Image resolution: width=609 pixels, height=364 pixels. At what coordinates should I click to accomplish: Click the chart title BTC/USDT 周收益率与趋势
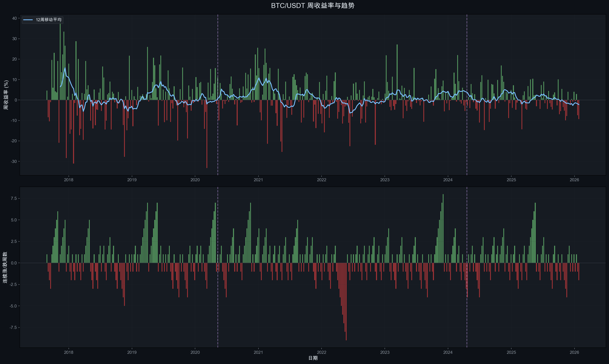pyautogui.click(x=313, y=5)
